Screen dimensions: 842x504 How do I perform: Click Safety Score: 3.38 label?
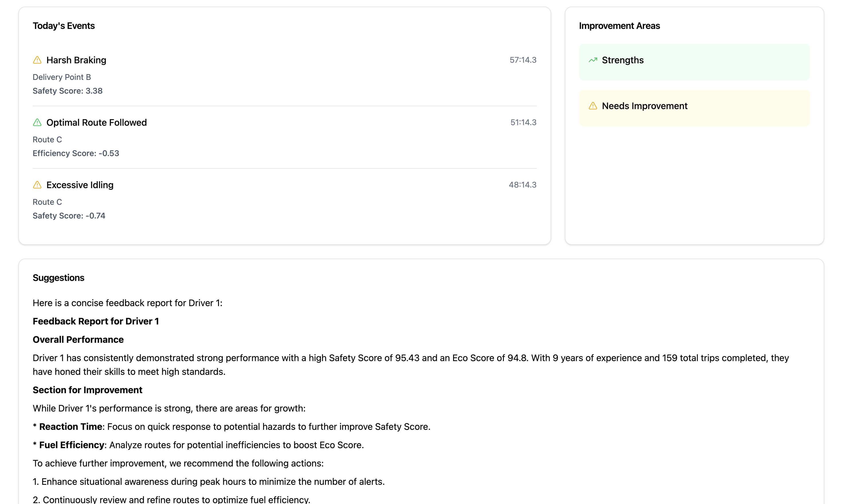(x=68, y=91)
